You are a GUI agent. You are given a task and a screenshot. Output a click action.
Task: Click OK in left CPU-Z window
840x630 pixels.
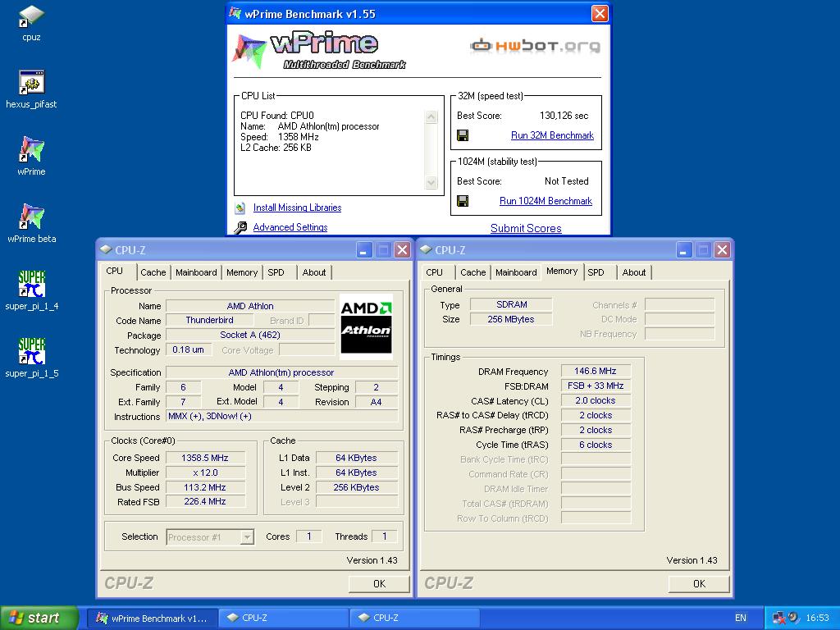[x=379, y=584]
